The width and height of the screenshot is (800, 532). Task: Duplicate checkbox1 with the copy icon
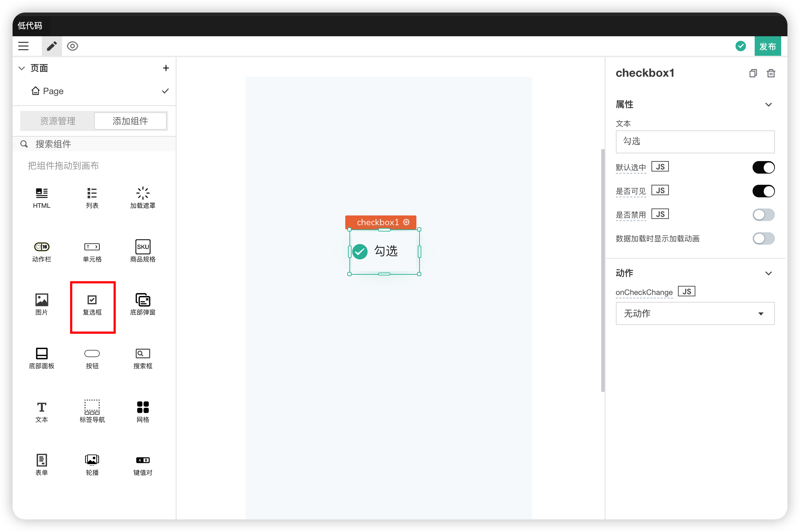(x=753, y=73)
